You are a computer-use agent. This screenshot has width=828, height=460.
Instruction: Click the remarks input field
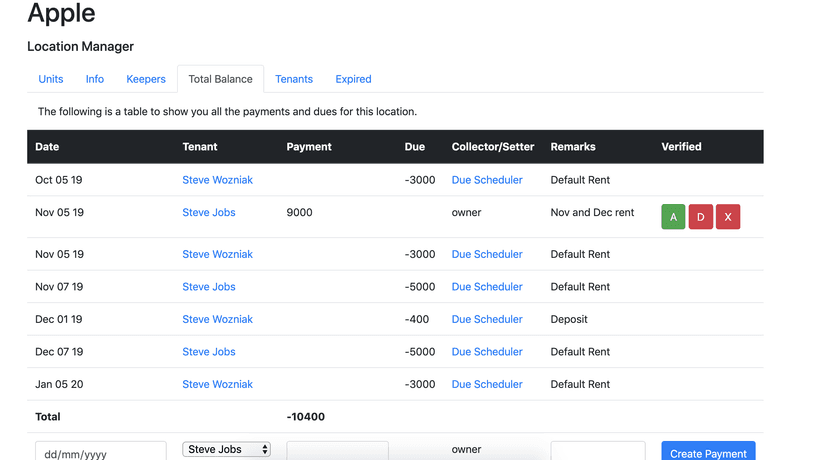coord(597,452)
